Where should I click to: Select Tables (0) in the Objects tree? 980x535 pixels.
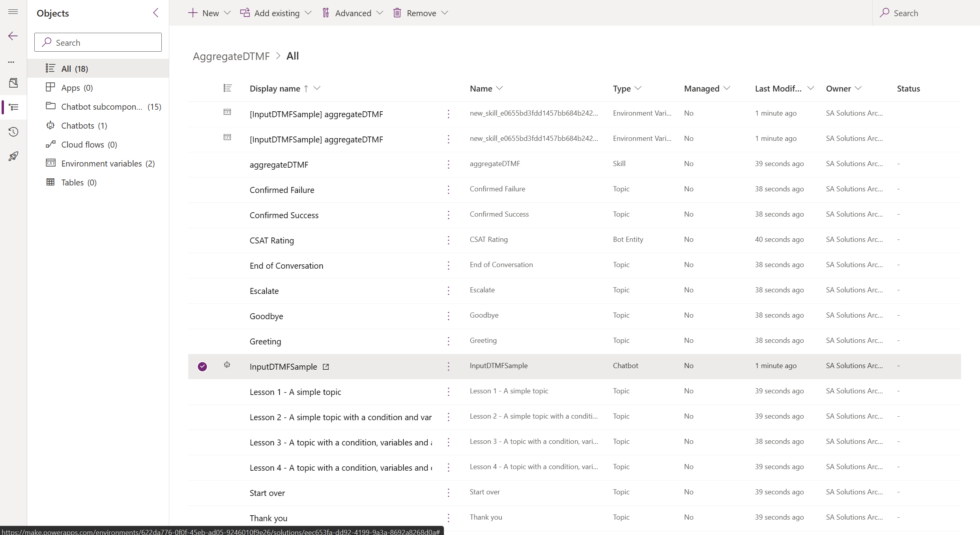98,182
